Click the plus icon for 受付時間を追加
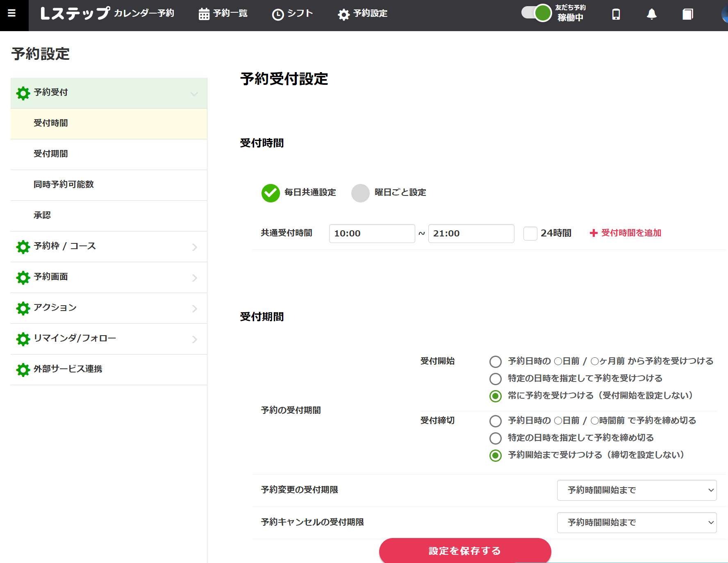The image size is (728, 563). pos(593,233)
